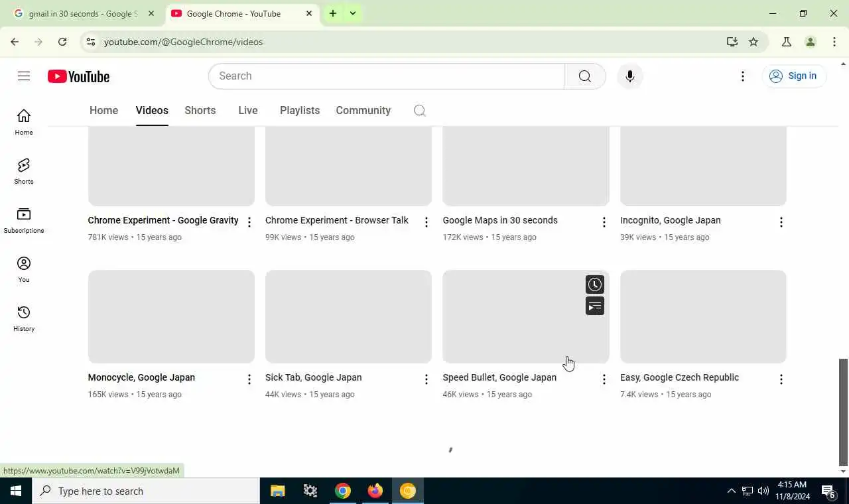
Task: Open options for Easy, Google Czech Republic
Action: pos(781,379)
